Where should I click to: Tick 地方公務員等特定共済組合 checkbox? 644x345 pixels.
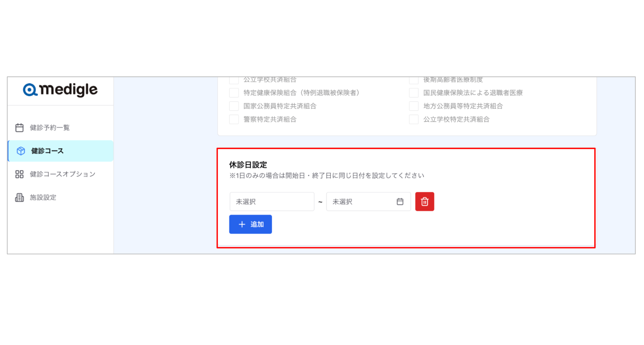(414, 106)
